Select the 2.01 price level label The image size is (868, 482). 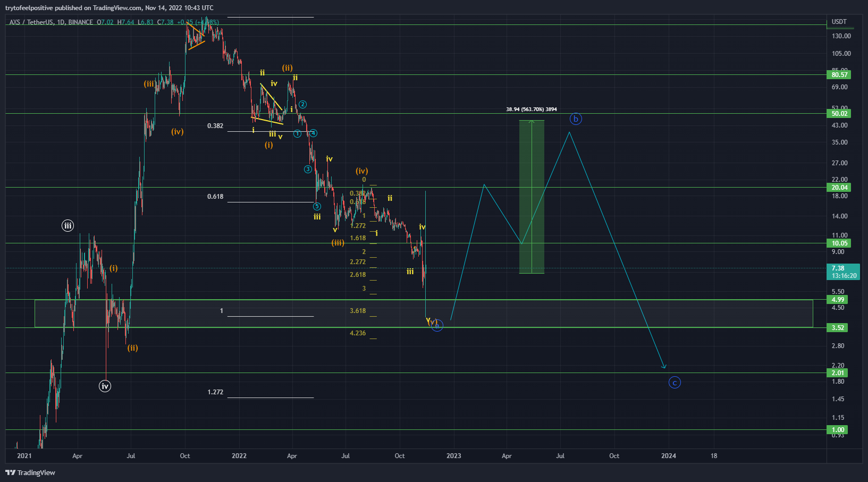tap(838, 373)
